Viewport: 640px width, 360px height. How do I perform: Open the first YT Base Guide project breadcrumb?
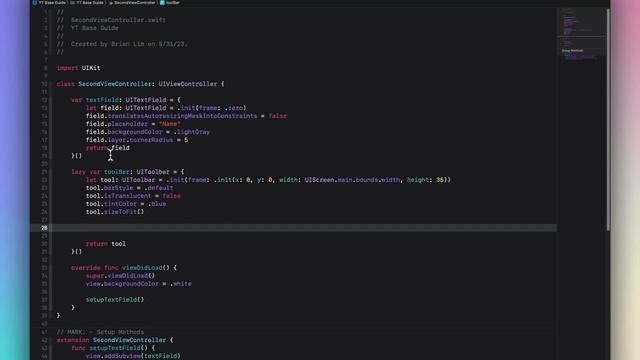pyautogui.click(x=49, y=2)
